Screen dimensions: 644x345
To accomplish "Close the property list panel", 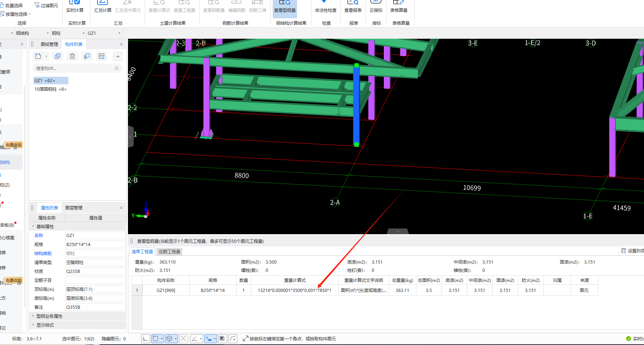I will pos(121,208).
